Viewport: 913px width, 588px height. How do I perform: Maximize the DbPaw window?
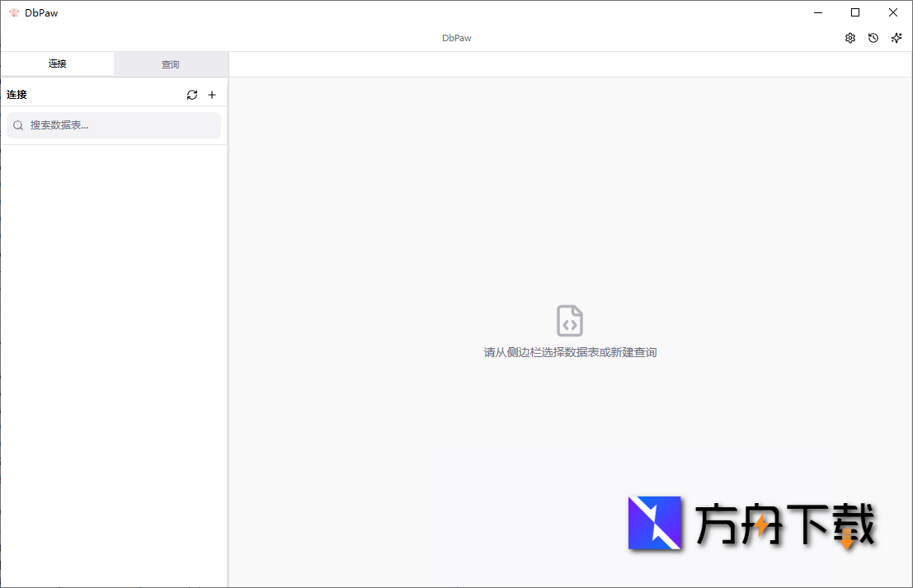[855, 12]
